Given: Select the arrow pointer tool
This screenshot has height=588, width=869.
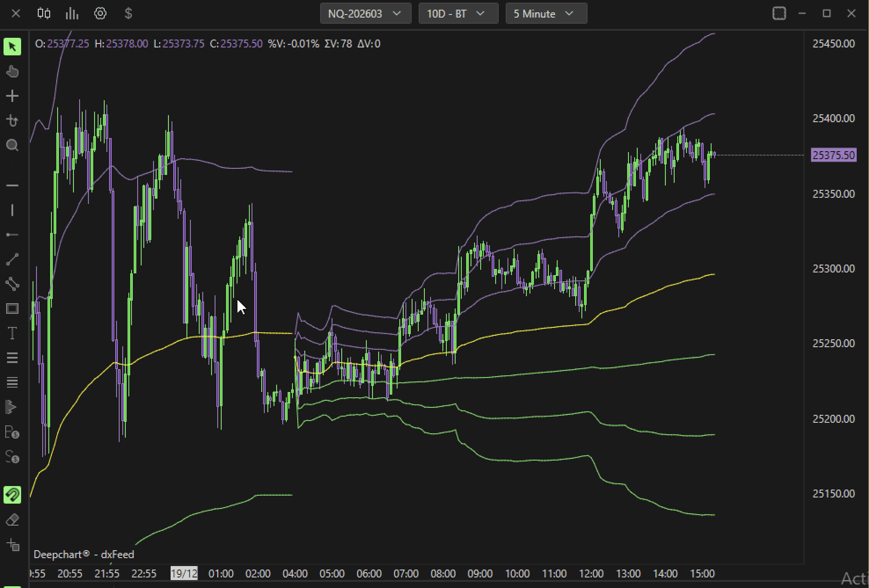Looking at the screenshot, I should tap(12, 47).
